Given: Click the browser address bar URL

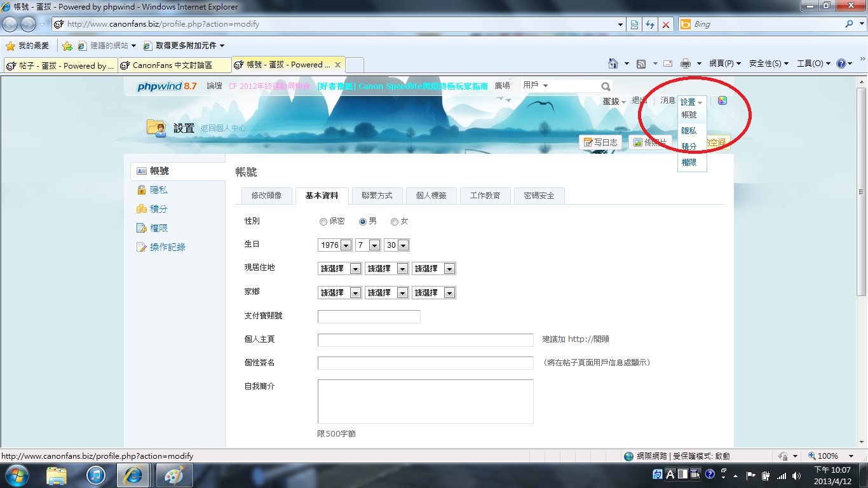Looking at the screenshot, I should click(x=163, y=24).
